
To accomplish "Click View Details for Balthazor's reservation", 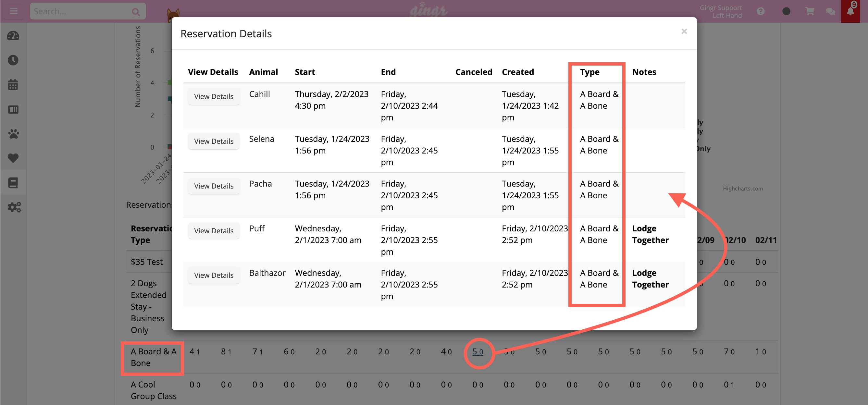I will coord(214,275).
